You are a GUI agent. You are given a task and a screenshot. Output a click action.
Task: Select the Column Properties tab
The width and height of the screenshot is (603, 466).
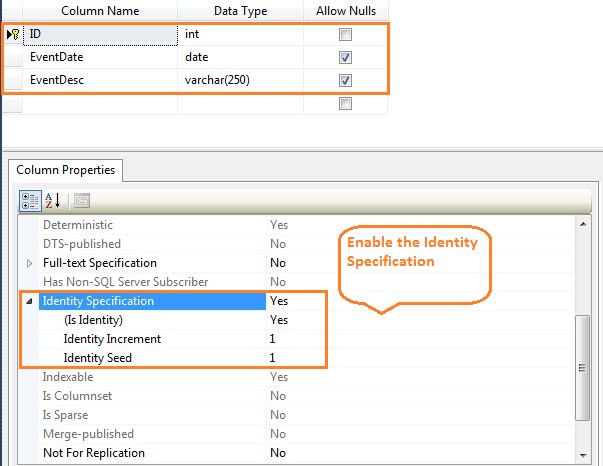point(66,170)
